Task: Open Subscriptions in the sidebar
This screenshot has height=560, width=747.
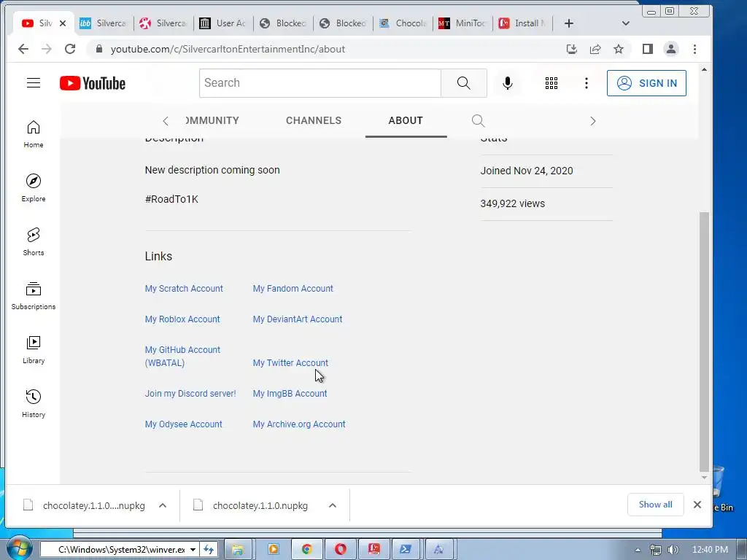Action: pos(34,296)
